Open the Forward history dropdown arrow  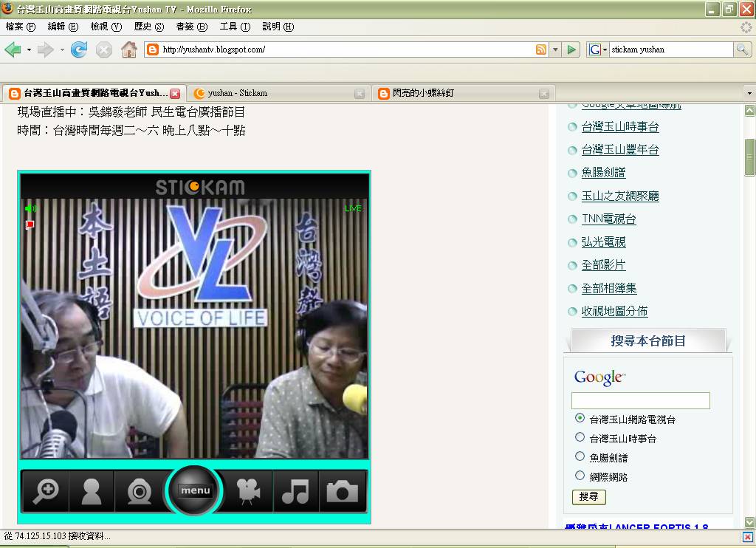[62, 49]
